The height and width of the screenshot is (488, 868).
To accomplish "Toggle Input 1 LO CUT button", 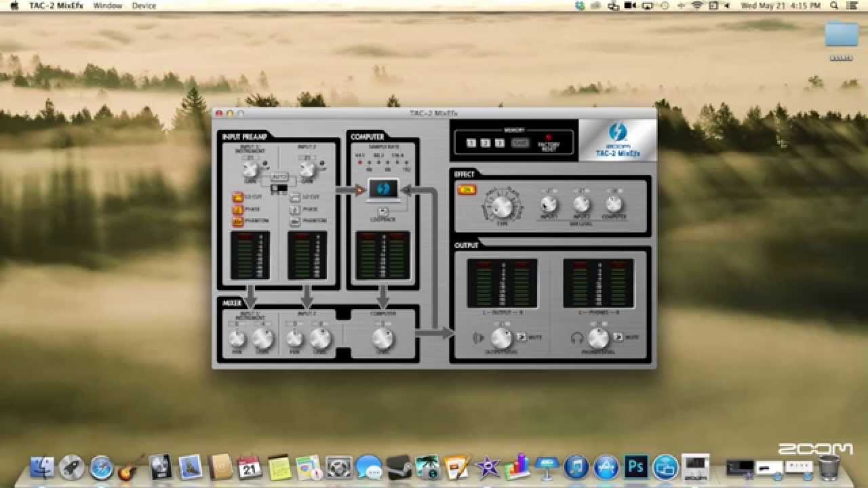I will click(238, 197).
